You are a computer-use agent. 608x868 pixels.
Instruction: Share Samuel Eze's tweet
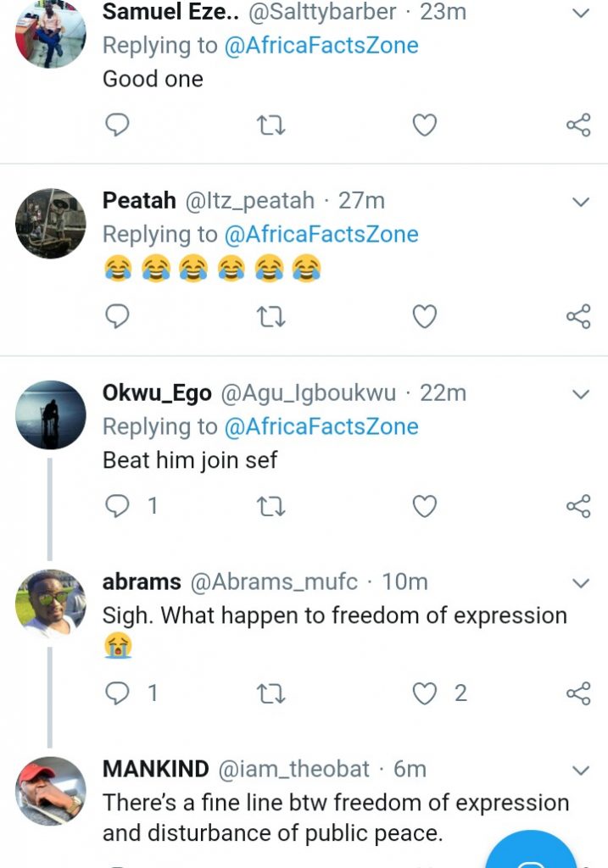[577, 126]
